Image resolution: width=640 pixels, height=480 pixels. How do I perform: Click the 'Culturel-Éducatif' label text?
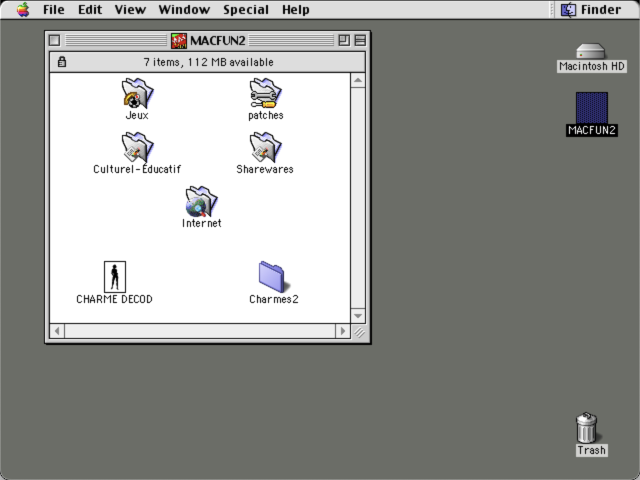(x=137, y=169)
